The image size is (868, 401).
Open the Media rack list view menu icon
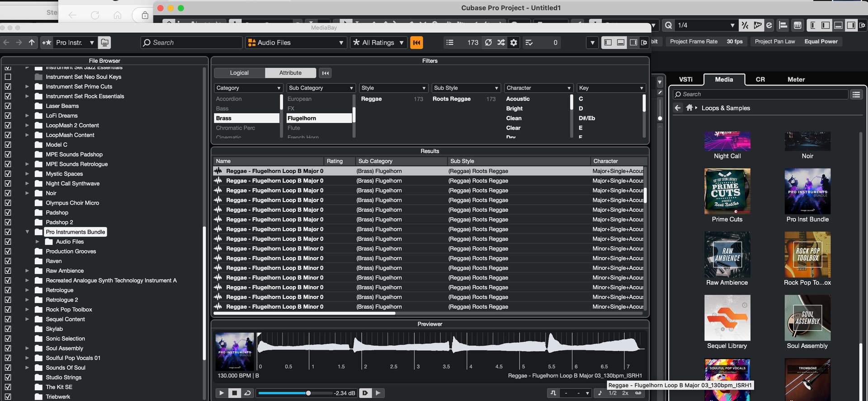[856, 94]
